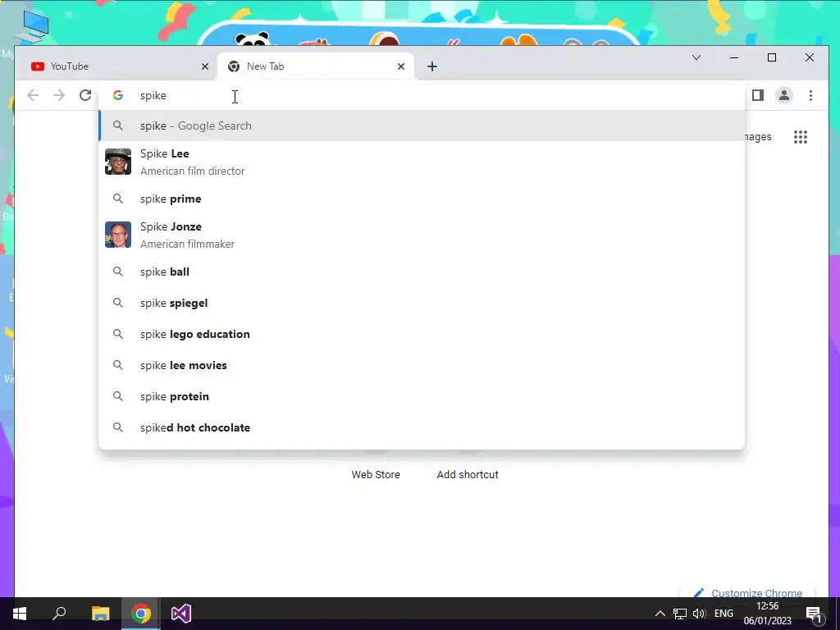
Task: Select the 'spike - Google Search' suggestion
Action: pyautogui.click(x=422, y=126)
